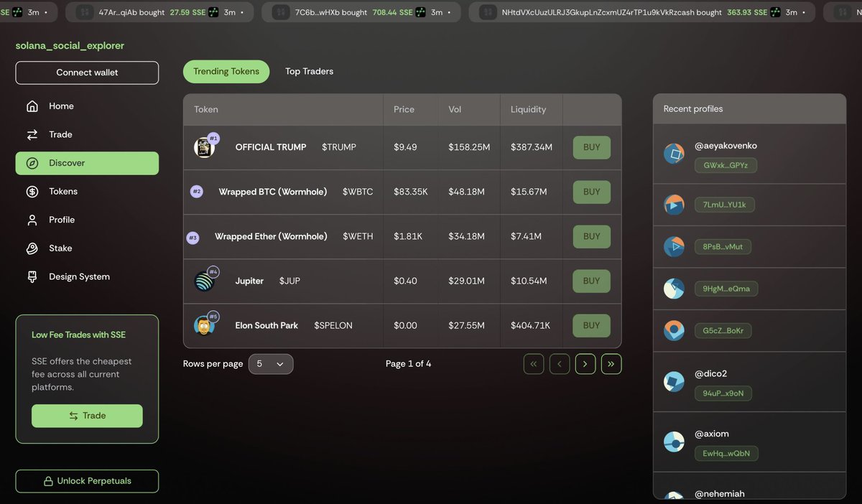
Task: Click the $JUP ticker symbol
Action: (289, 281)
